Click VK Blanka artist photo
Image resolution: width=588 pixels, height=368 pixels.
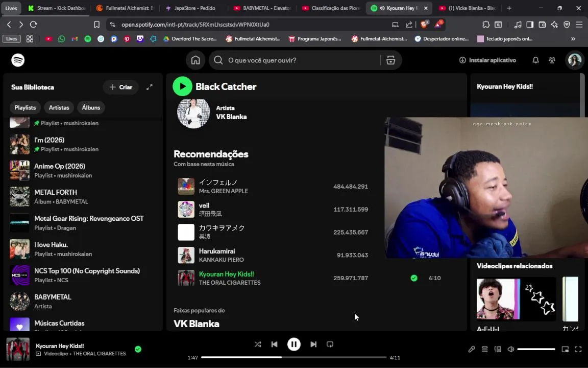193,112
